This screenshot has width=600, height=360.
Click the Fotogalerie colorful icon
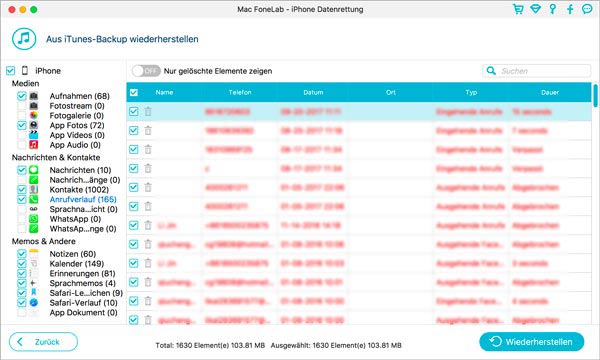click(x=34, y=115)
